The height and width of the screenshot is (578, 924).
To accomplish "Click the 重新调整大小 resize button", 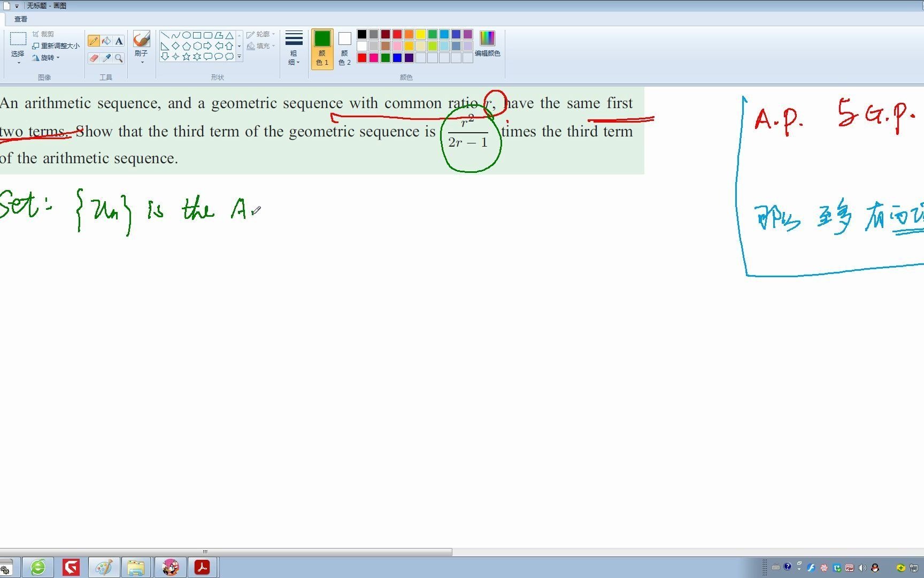I will 55,45.
